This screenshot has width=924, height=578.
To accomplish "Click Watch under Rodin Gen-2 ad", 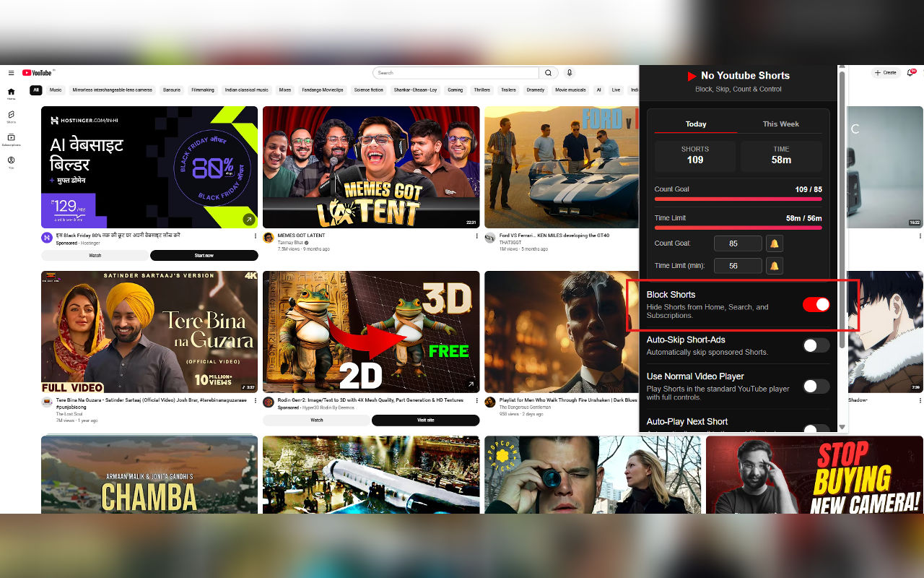I will [x=316, y=420].
